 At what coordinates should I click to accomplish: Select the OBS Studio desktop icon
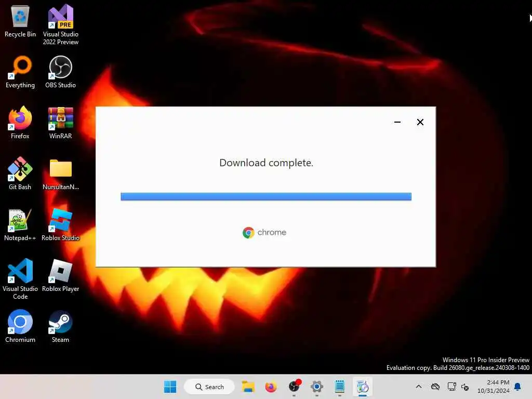pyautogui.click(x=60, y=72)
